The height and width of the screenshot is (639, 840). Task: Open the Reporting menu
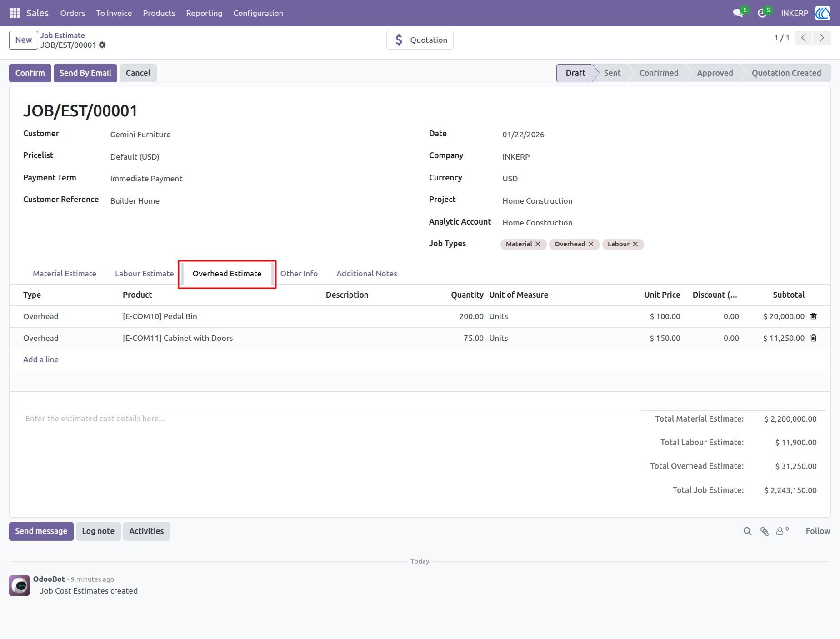point(204,13)
